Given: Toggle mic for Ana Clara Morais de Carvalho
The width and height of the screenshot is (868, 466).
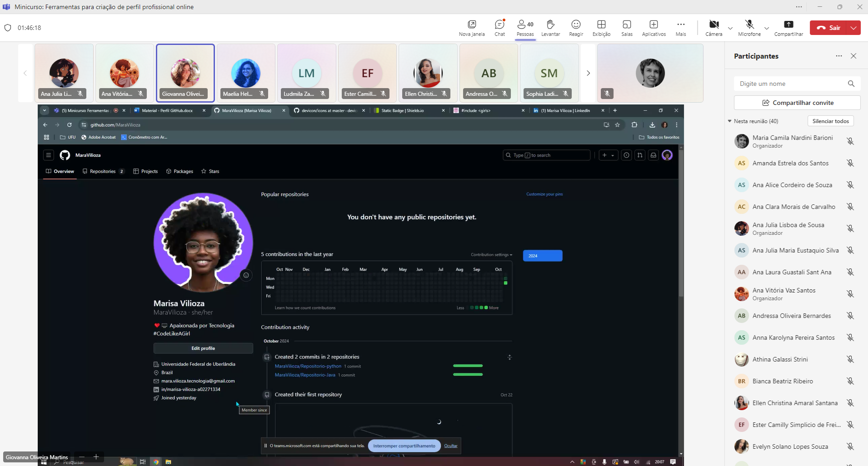Looking at the screenshot, I should [850, 207].
